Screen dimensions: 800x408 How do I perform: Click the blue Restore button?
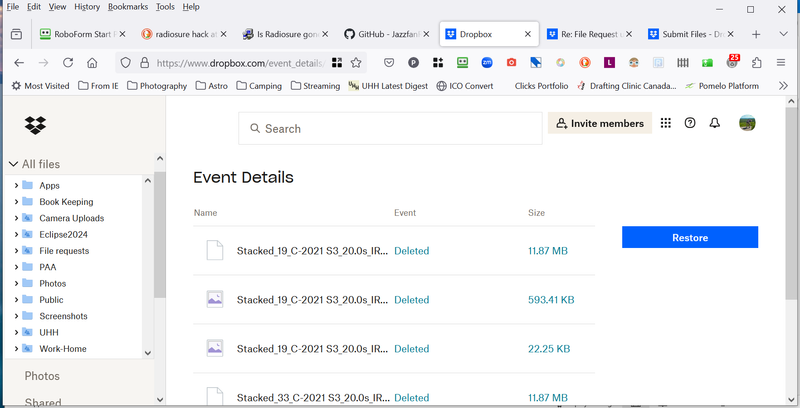(x=689, y=237)
